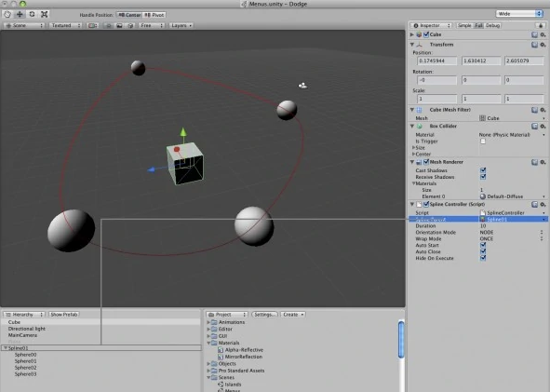Toggle the Is Trigger checkbox

pos(483,142)
